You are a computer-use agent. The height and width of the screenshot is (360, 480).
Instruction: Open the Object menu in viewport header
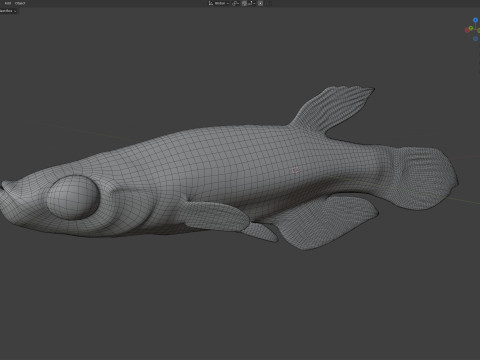tap(20, 3)
